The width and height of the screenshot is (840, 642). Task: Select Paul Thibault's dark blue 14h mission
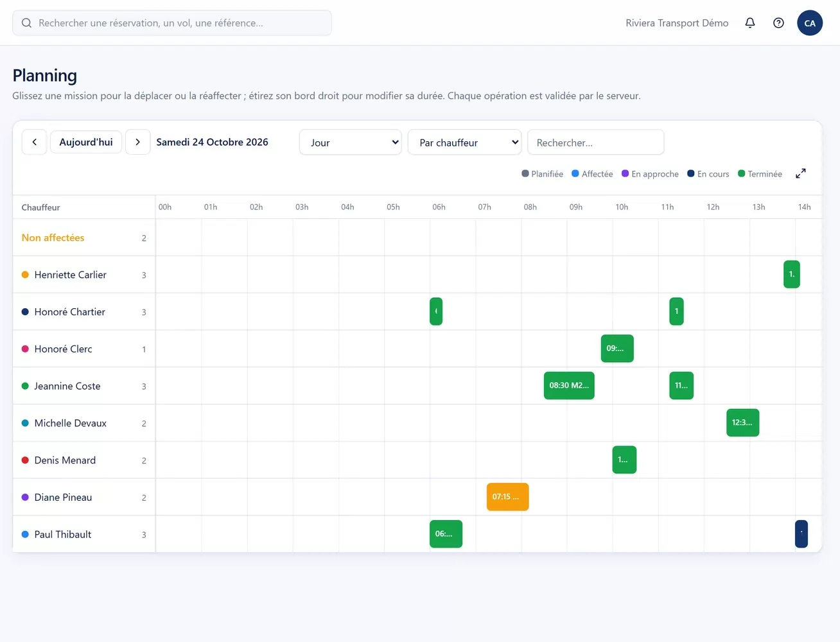(x=801, y=534)
